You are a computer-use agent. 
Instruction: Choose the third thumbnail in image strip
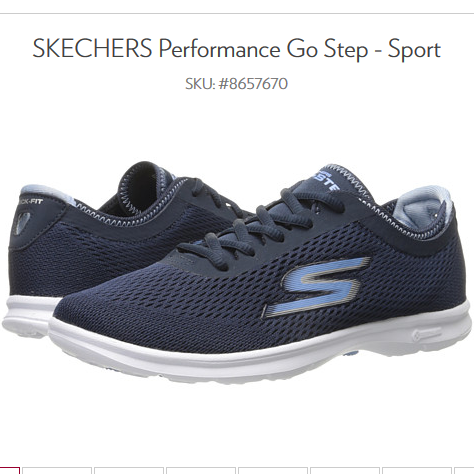point(129,471)
